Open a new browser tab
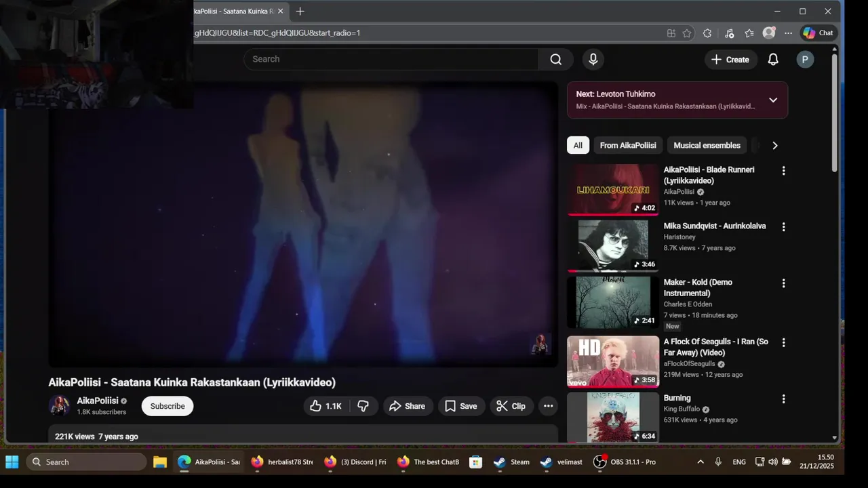This screenshot has width=868, height=488. 300,12
